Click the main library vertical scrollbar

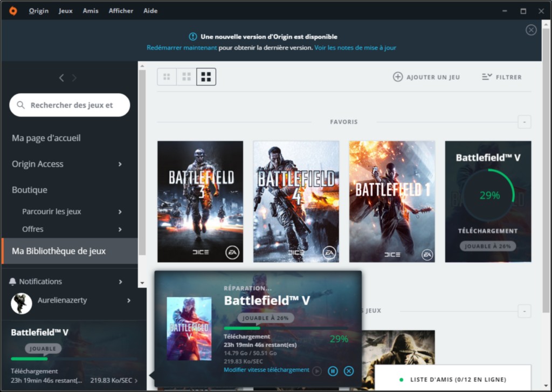546,170
